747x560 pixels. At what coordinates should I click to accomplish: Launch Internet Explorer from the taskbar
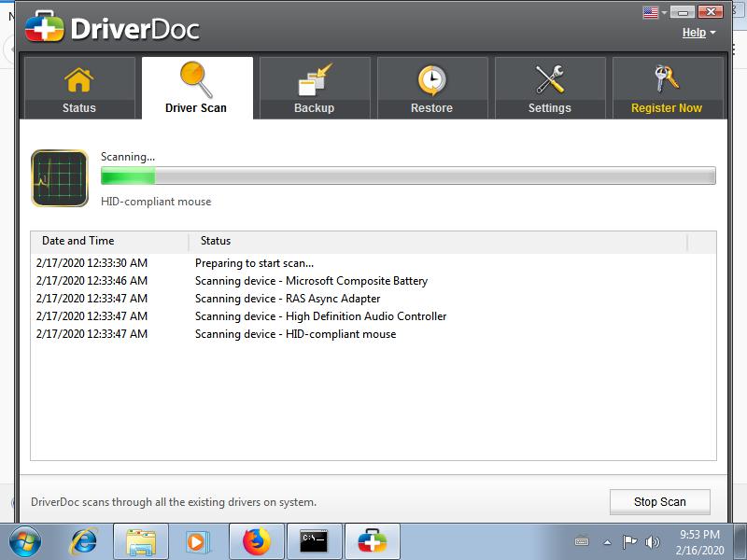(83, 542)
